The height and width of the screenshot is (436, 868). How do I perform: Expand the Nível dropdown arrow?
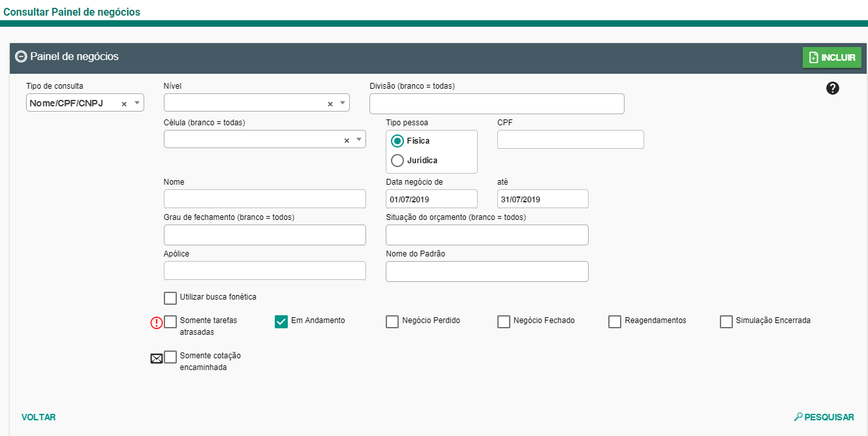pos(343,103)
